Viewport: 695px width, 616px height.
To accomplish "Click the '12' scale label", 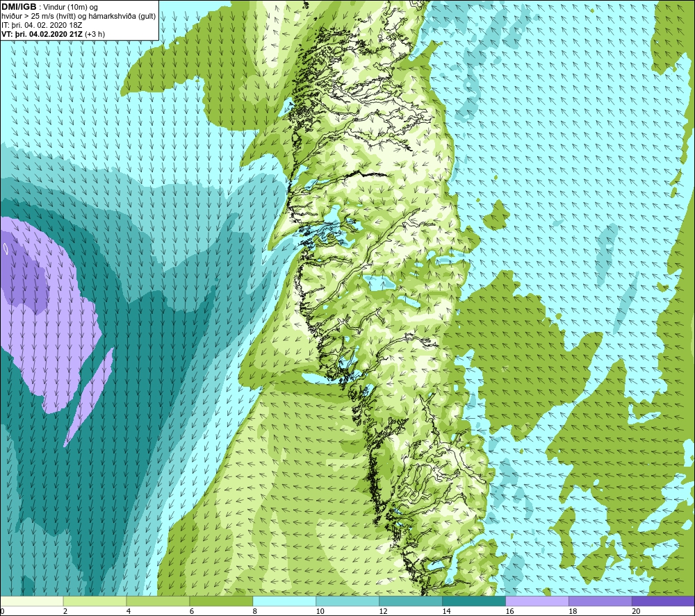I will pyautogui.click(x=384, y=611).
